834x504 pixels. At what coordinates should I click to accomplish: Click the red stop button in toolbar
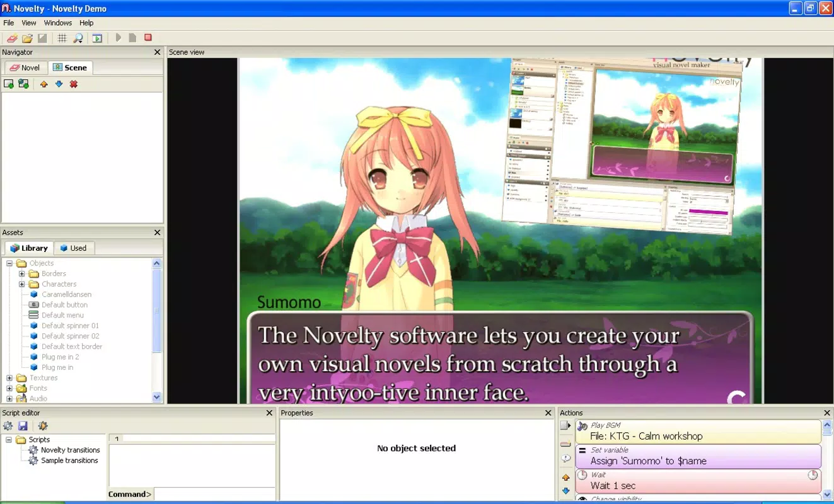tap(148, 38)
